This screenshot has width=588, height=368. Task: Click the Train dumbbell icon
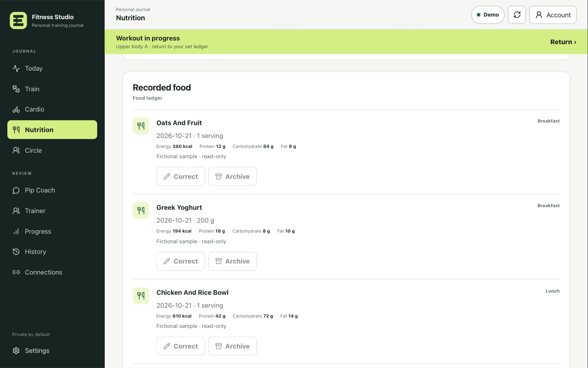pyautogui.click(x=16, y=89)
